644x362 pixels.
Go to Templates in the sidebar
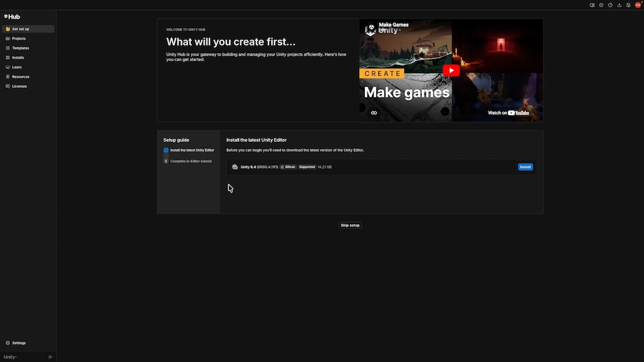coord(28,48)
